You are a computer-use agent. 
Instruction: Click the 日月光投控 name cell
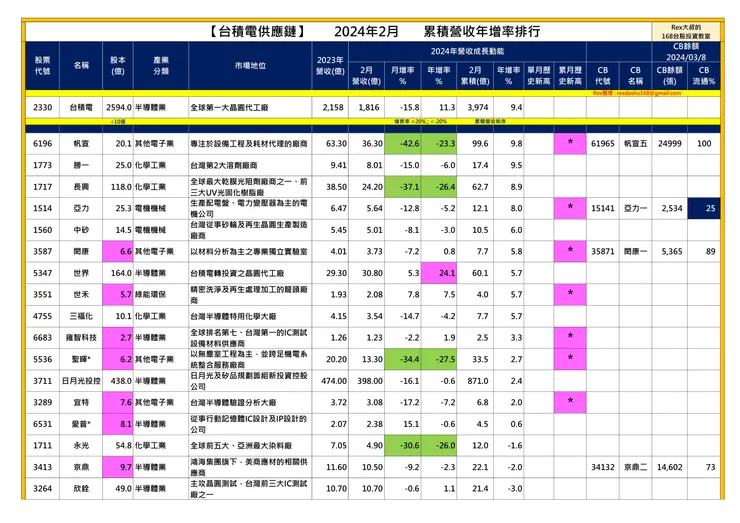click(x=81, y=381)
